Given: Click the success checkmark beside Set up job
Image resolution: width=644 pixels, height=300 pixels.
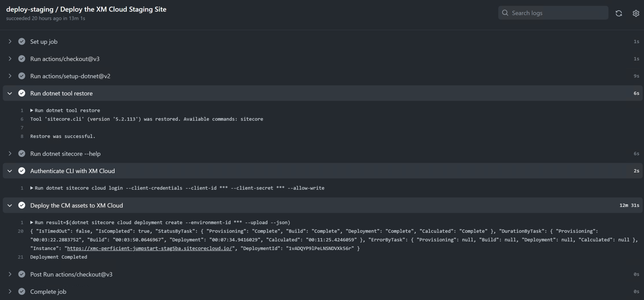Looking at the screenshot, I should 22,41.
